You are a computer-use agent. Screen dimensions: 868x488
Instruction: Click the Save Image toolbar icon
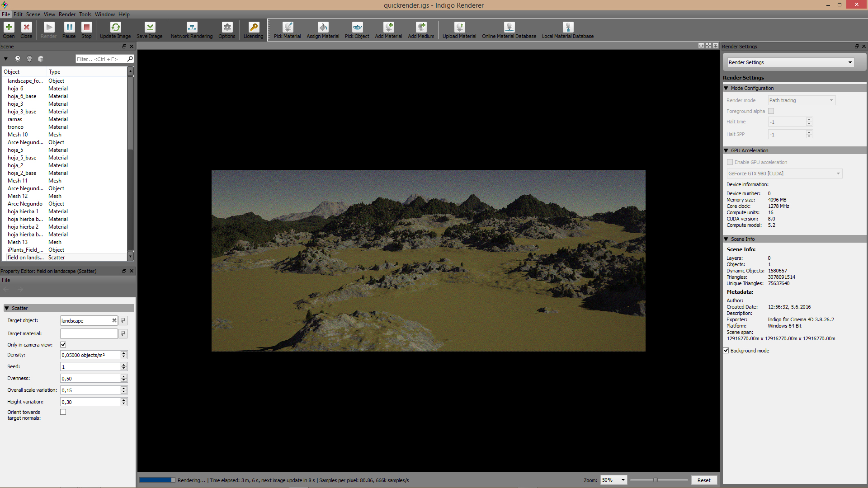coord(150,28)
